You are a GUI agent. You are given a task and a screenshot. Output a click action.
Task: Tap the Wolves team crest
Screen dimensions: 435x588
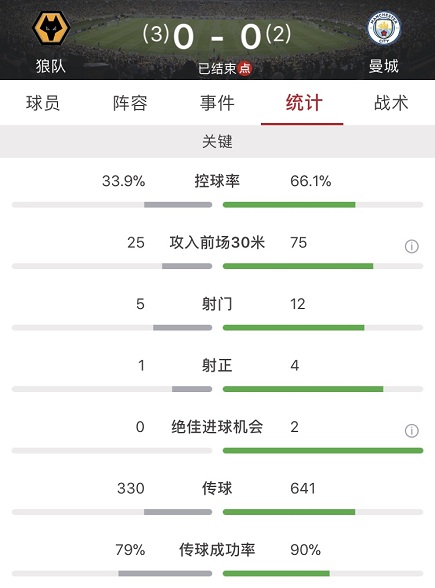coord(51,28)
